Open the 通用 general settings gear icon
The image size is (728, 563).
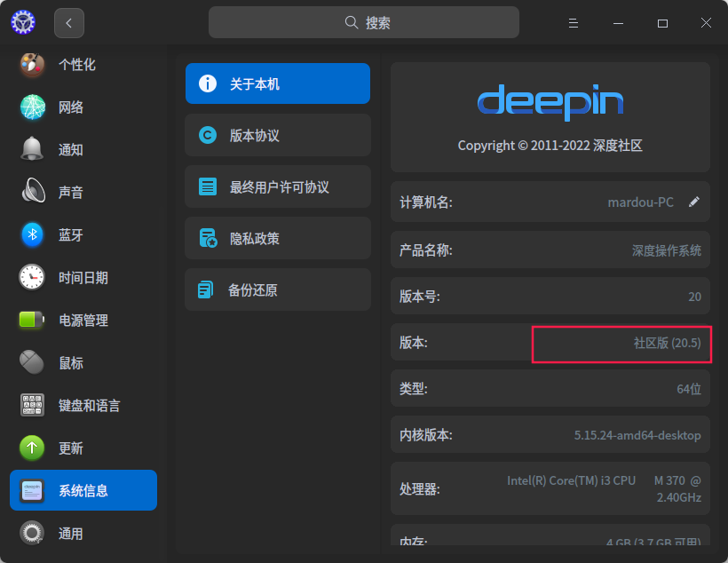click(32, 533)
